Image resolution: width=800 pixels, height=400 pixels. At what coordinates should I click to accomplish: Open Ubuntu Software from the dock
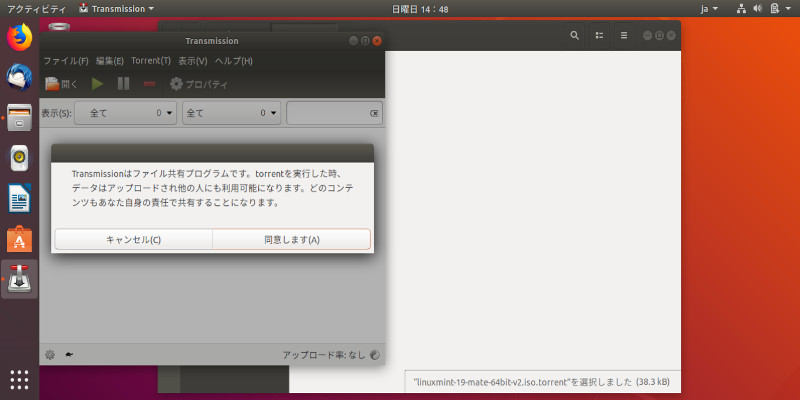[19, 238]
